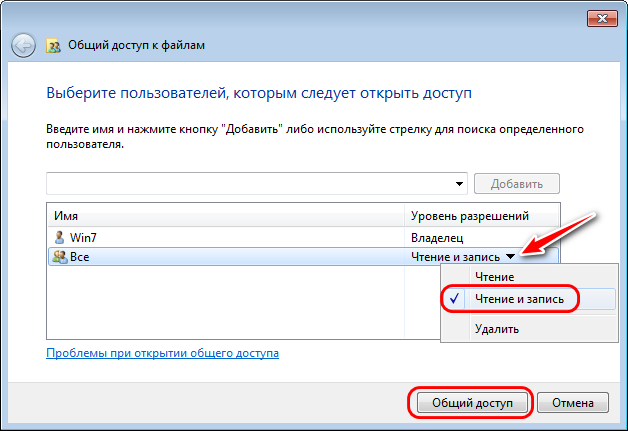Click the file sharing wizard title icon
628x431 pixels.
[x=53, y=46]
